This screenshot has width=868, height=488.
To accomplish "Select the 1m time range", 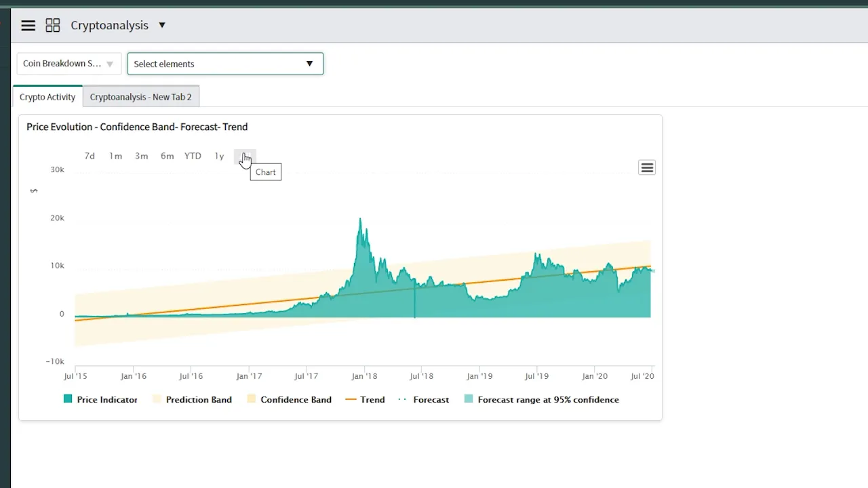I will [115, 156].
